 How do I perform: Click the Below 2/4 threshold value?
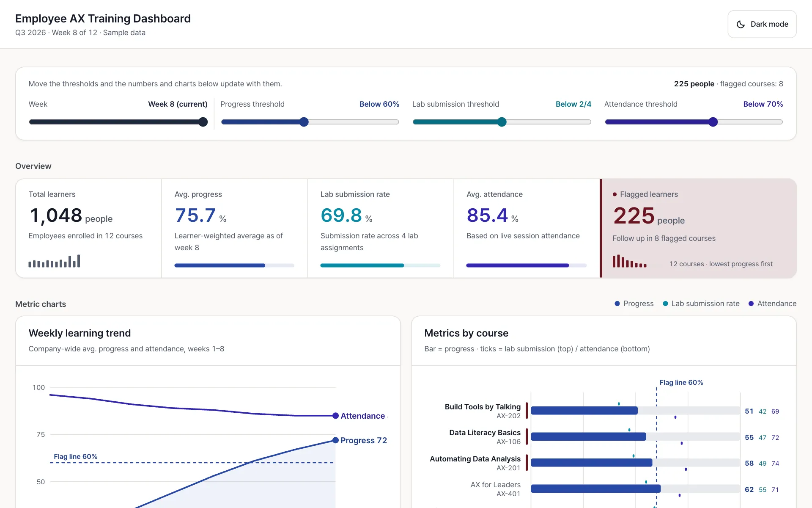point(573,104)
